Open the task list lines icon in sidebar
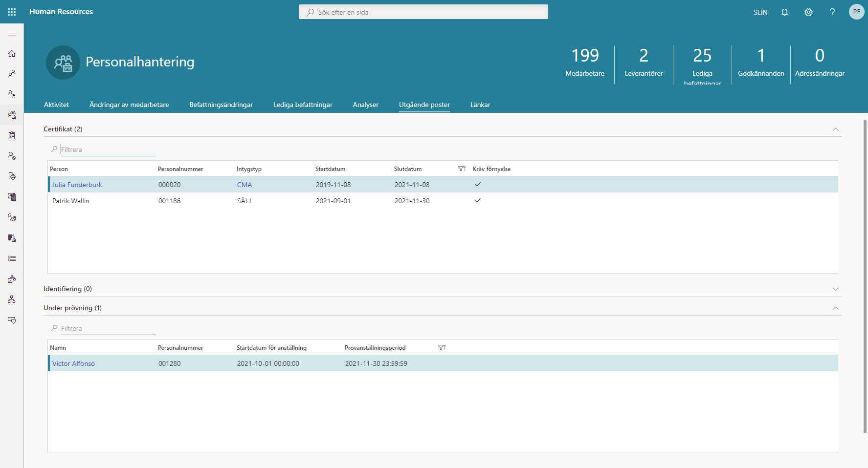 [x=12, y=258]
